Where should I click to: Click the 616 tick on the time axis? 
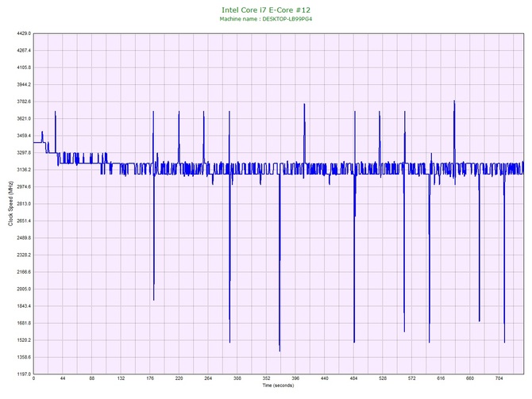coord(441,379)
